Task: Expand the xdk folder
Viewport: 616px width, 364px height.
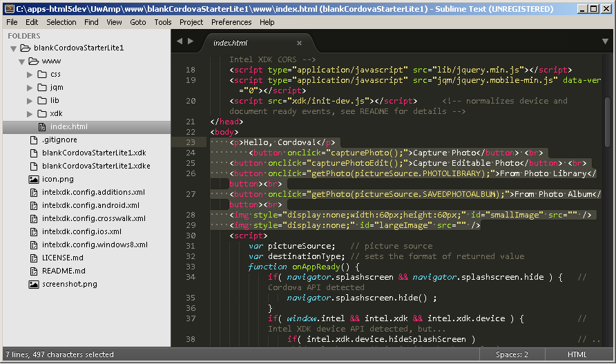Action: [30, 114]
